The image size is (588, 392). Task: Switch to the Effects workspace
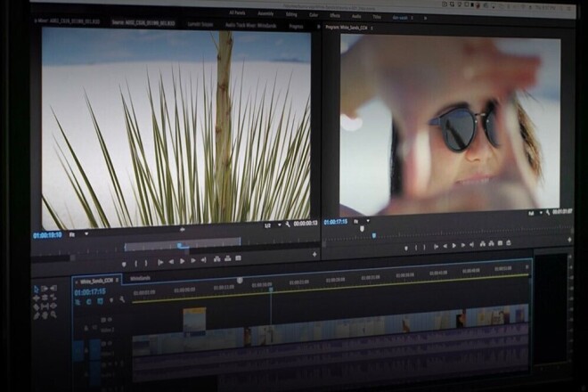(x=335, y=16)
